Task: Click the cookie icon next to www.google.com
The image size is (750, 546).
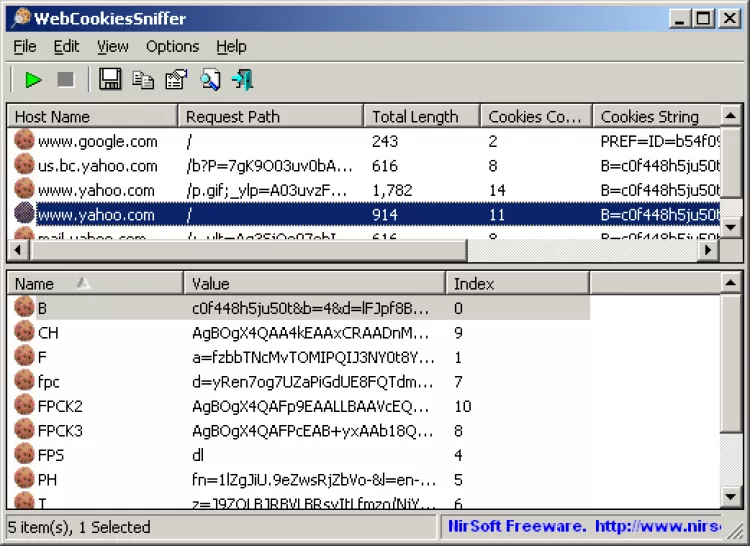Action: (24, 141)
